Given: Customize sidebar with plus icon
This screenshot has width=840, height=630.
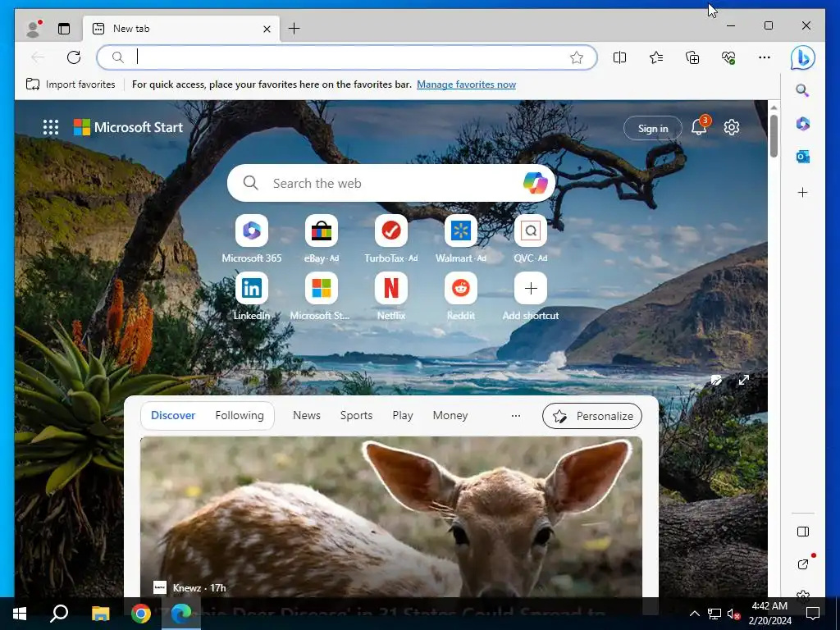Looking at the screenshot, I should [802, 192].
